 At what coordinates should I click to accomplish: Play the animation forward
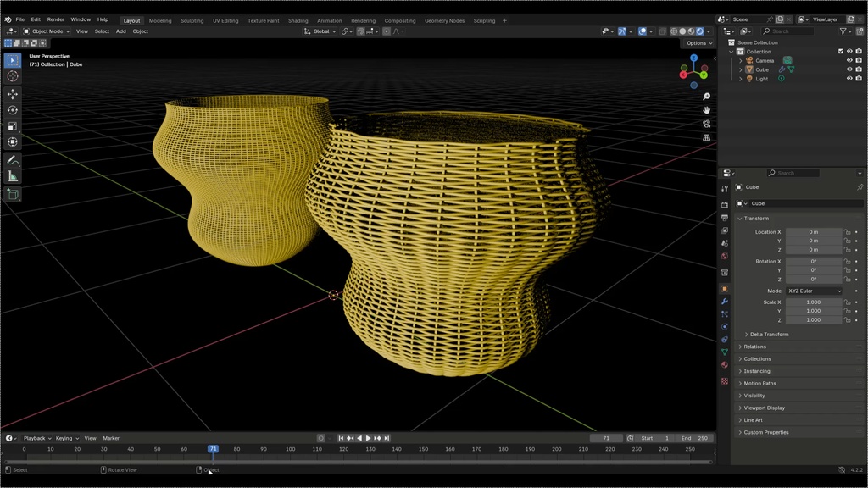click(x=368, y=438)
